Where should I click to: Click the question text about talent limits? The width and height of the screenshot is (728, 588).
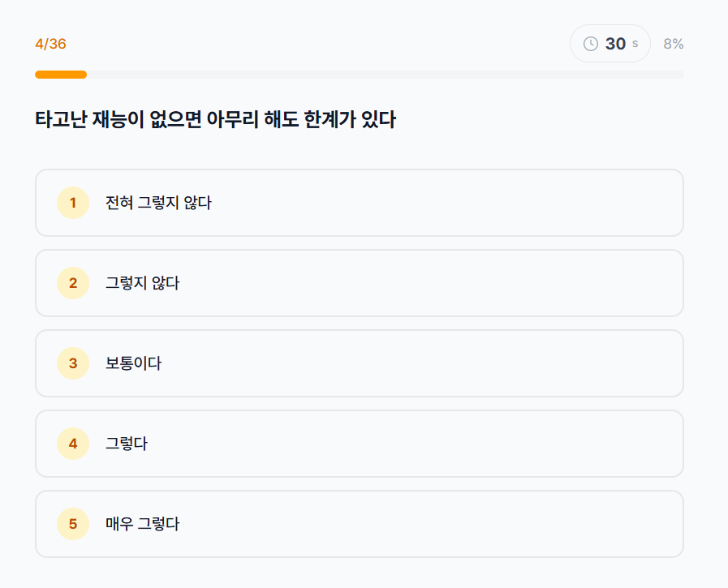click(x=214, y=118)
